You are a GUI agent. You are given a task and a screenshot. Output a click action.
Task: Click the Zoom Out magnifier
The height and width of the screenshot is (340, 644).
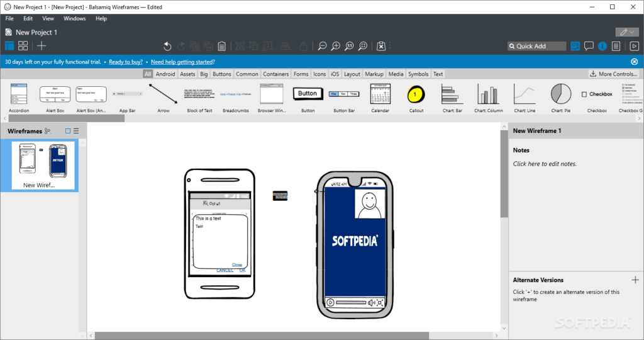(x=323, y=46)
